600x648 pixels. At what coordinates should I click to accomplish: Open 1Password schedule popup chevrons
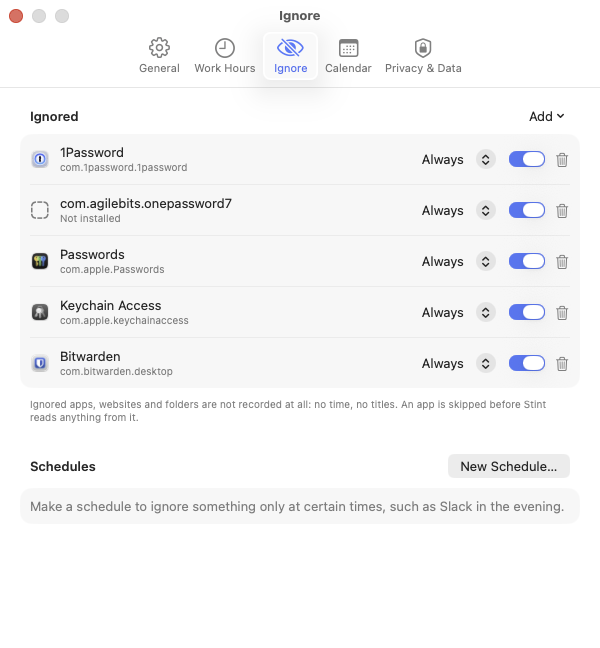coord(486,160)
